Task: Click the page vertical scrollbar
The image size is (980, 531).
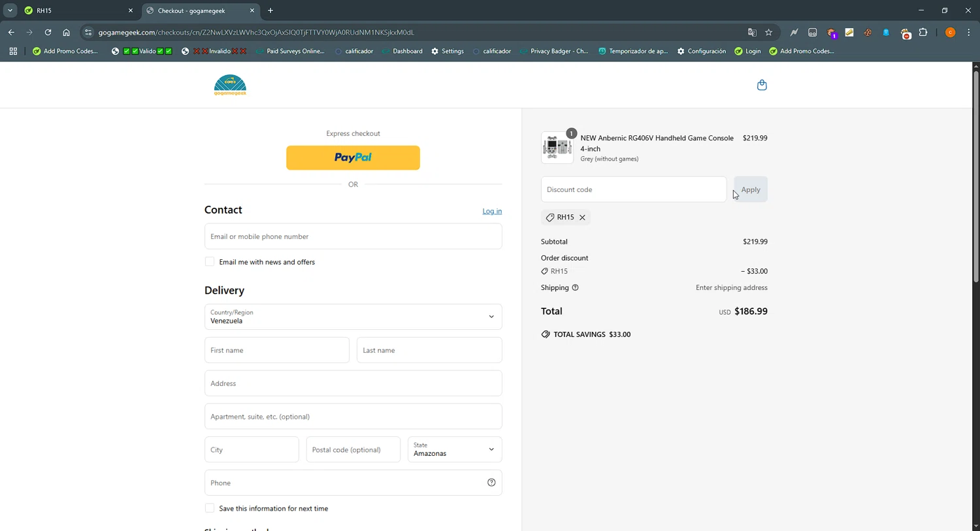Action: 976,176
